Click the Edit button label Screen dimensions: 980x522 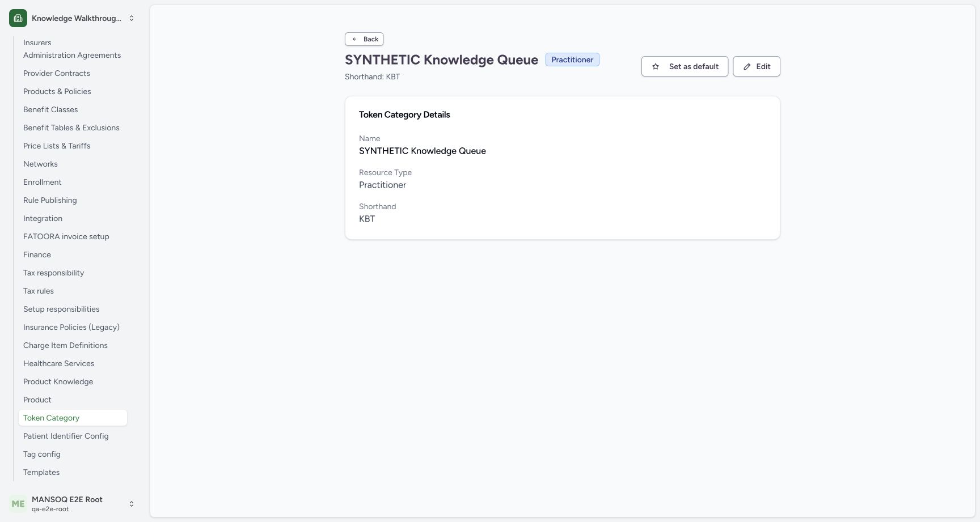pyautogui.click(x=763, y=66)
